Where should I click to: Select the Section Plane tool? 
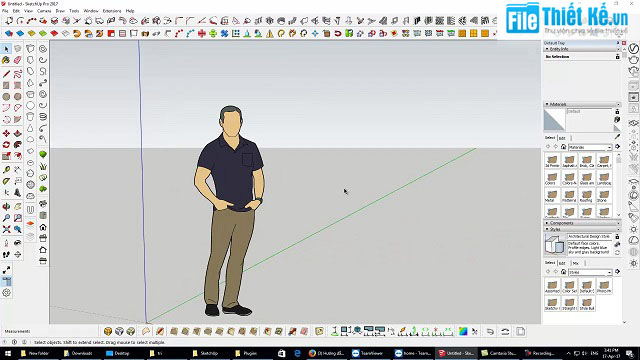18,255
